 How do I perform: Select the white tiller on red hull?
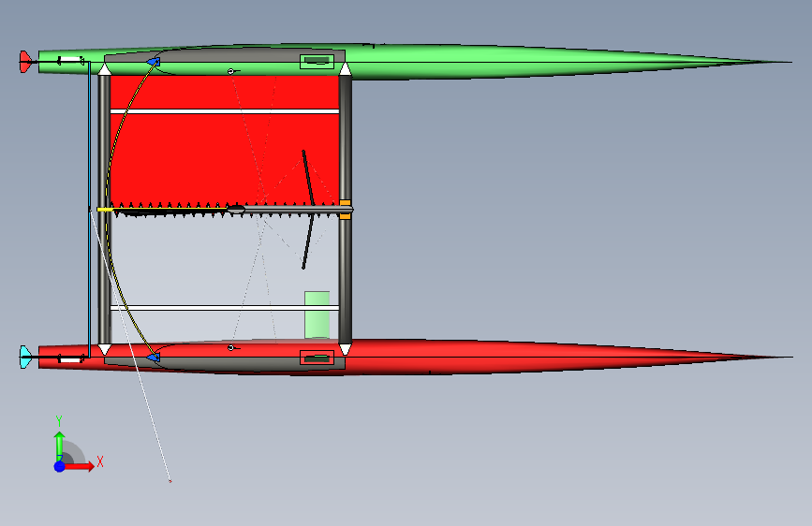coord(70,358)
